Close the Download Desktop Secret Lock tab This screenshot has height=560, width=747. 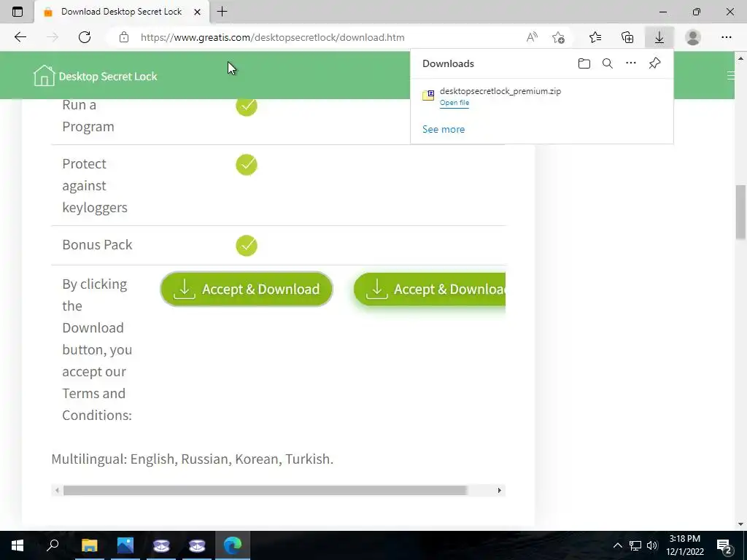197,12
